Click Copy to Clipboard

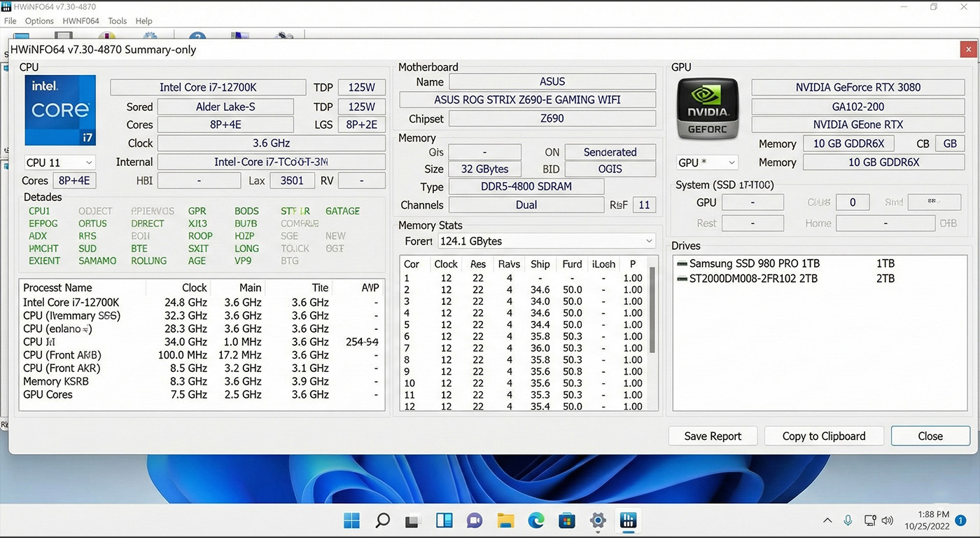824,436
